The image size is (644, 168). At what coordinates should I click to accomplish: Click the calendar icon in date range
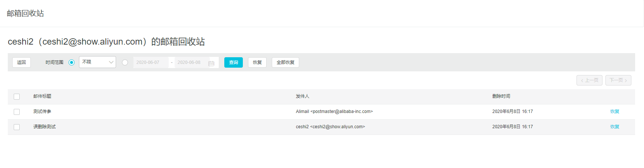pos(211,63)
